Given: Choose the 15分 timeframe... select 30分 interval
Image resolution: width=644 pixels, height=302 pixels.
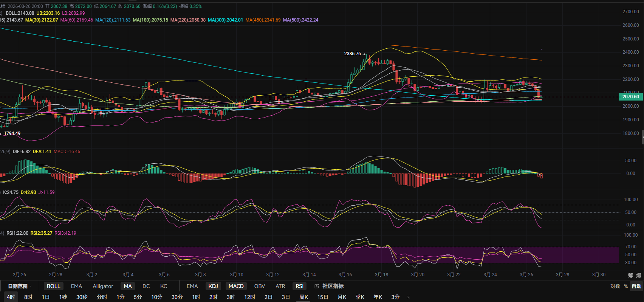Looking at the screenshot, I should [177, 297].
